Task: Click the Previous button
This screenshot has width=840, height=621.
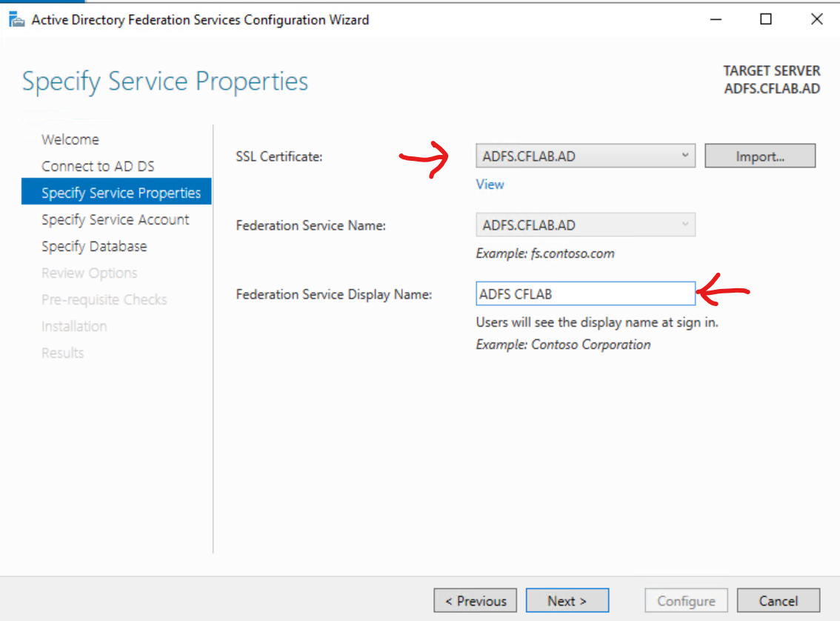Action: pos(475,601)
